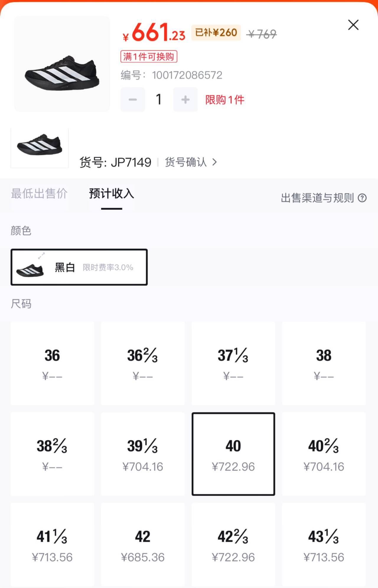The width and height of the screenshot is (378, 588).
Task: Switch to the 最低出售价 tab
Action: (39, 194)
